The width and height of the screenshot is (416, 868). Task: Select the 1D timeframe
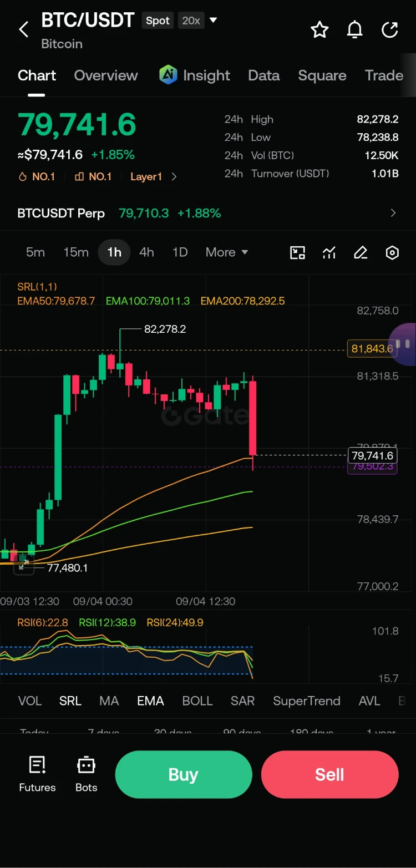(x=180, y=252)
